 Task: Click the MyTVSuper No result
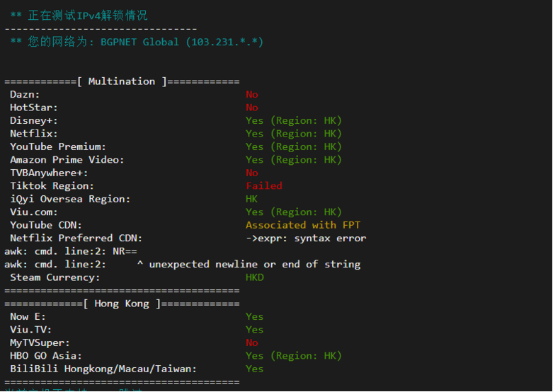252,342
